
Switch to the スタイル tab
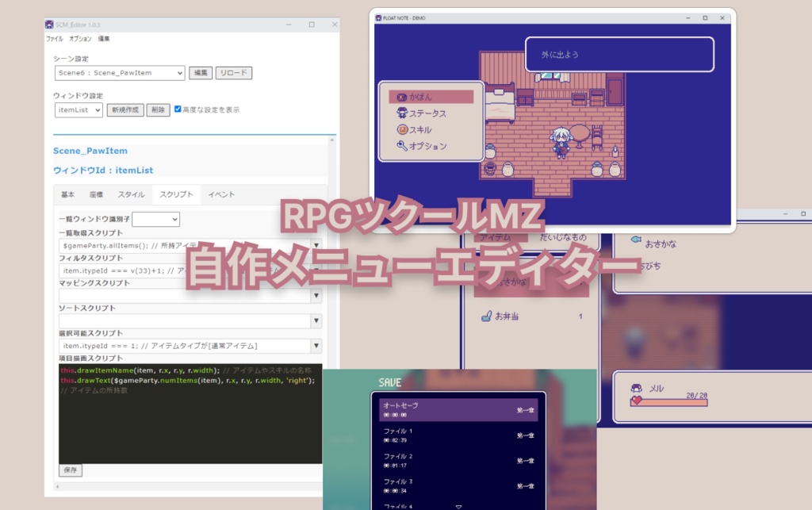click(131, 194)
